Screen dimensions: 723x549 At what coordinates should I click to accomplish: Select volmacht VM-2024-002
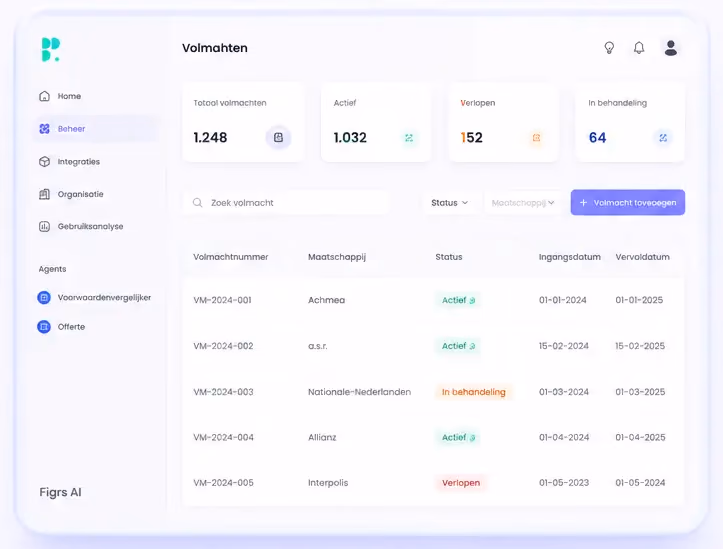point(223,346)
